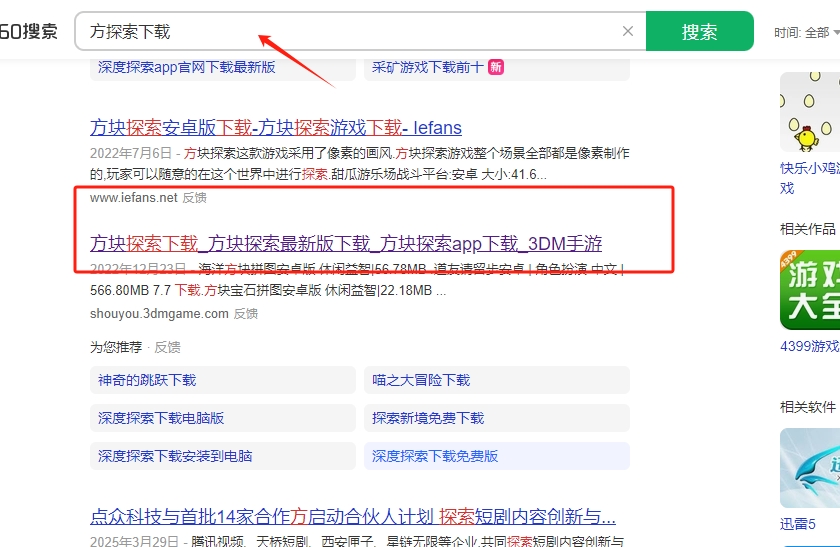Click 反馈 next to www.iefans.net
The height and width of the screenshot is (547, 840).
(195, 198)
